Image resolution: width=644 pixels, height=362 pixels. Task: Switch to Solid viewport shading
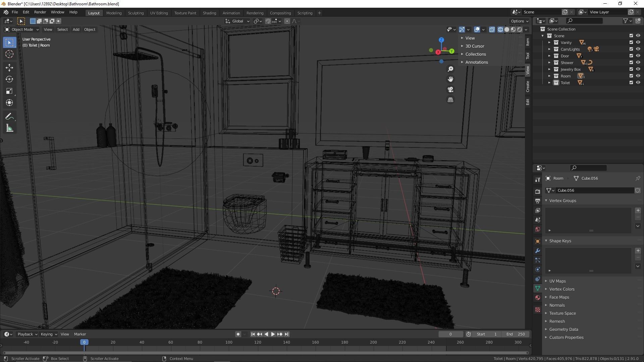coord(506,29)
